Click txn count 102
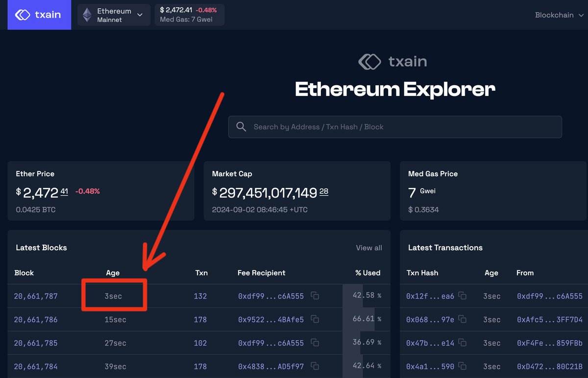 (x=200, y=343)
